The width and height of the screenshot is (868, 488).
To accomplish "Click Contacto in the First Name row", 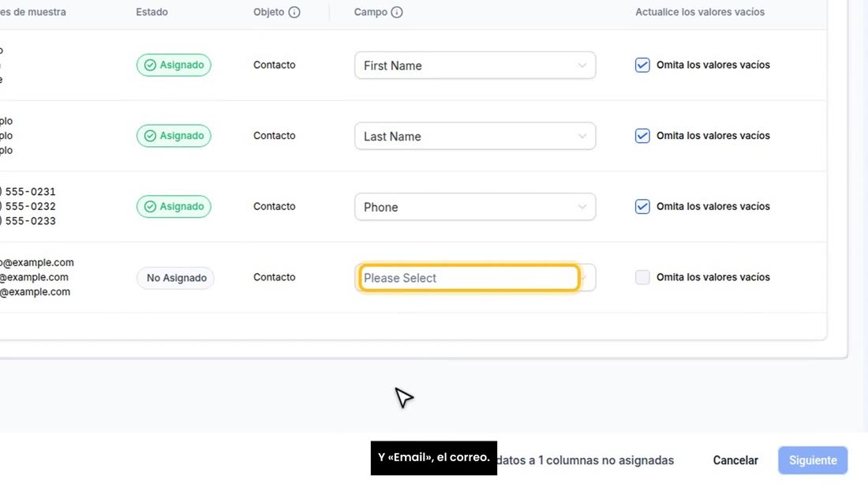I will 274,65.
